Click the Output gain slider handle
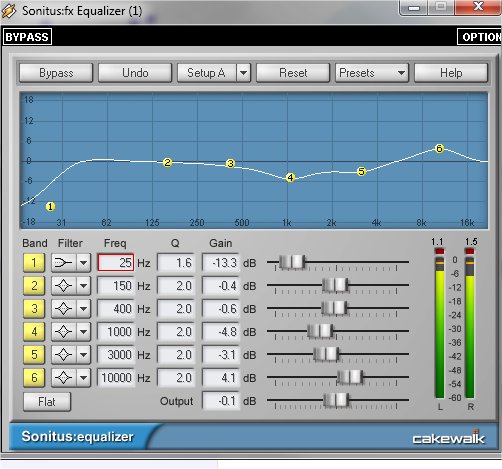 tap(336, 400)
